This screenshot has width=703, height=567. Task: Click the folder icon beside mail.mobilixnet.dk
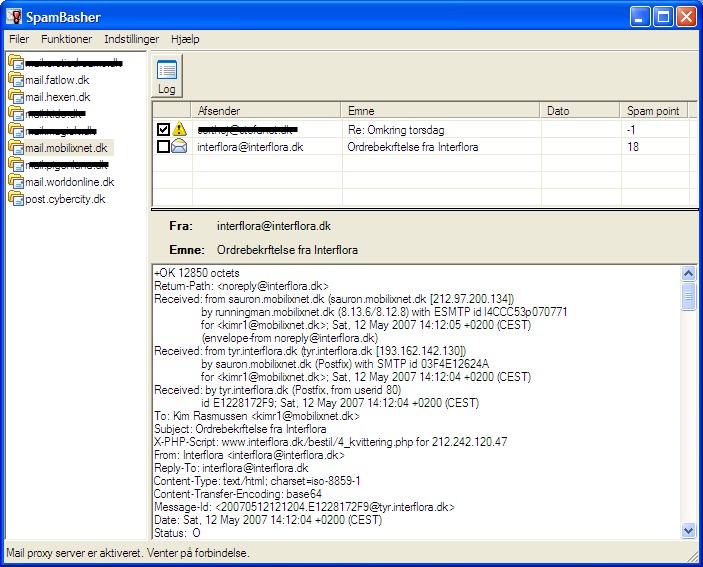(x=16, y=147)
